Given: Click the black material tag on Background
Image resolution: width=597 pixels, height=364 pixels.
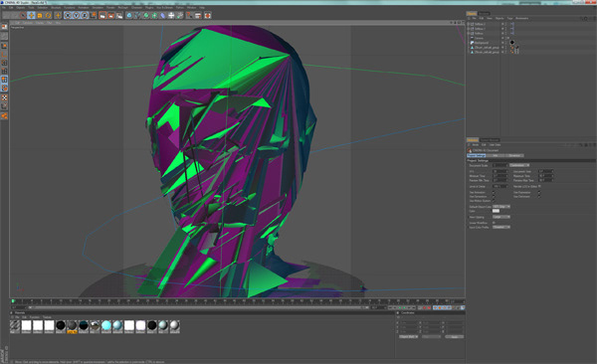Looking at the screenshot, I should pyautogui.click(x=512, y=43).
